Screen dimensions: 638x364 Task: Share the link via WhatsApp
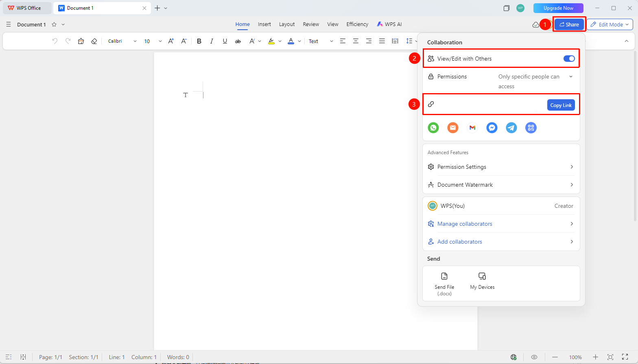[433, 128]
